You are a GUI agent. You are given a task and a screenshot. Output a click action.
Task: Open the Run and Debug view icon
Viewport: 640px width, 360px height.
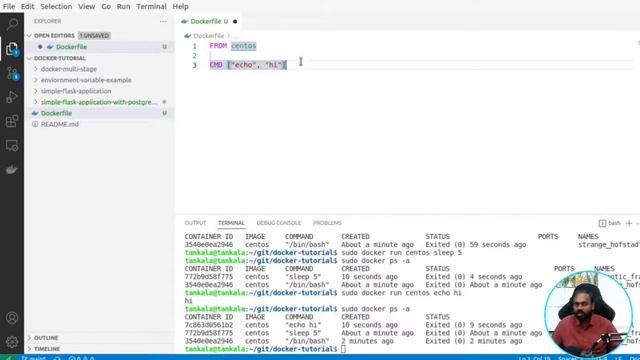click(x=12, y=97)
